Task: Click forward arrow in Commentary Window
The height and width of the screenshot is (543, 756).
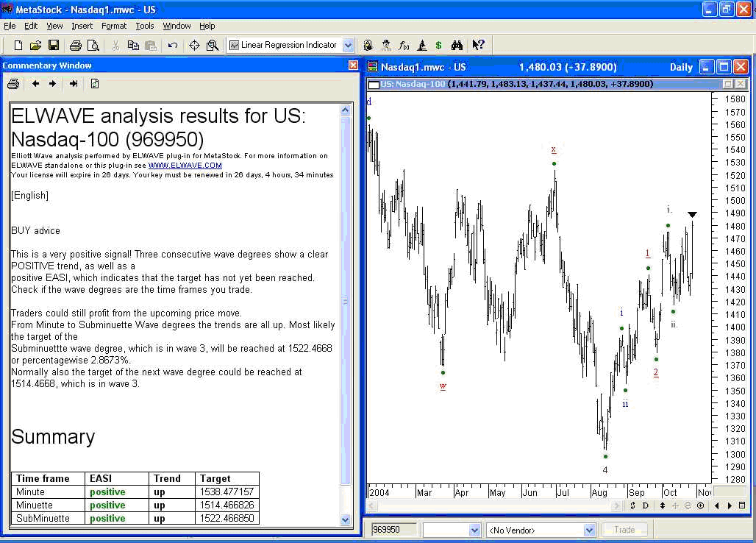Action: (52, 84)
